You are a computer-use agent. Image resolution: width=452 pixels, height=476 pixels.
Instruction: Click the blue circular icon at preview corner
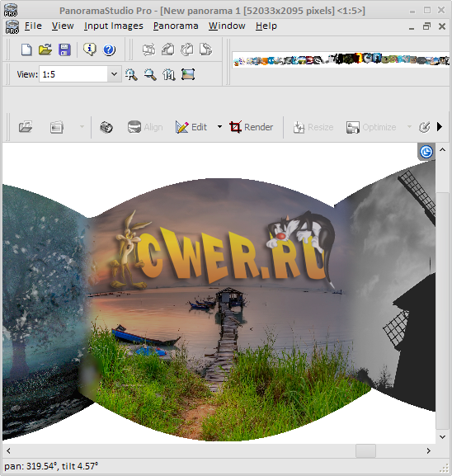tap(426, 152)
